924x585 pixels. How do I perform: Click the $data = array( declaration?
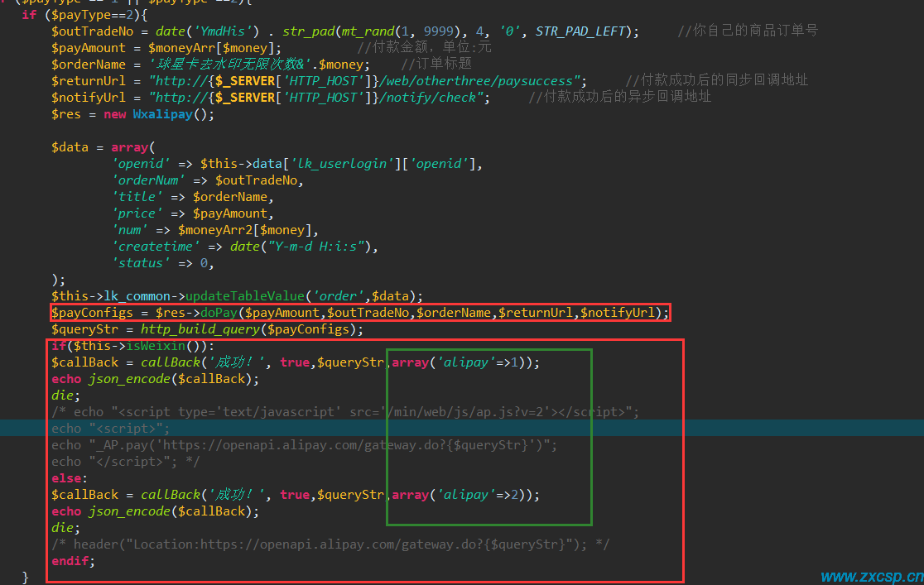[x=103, y=147]
